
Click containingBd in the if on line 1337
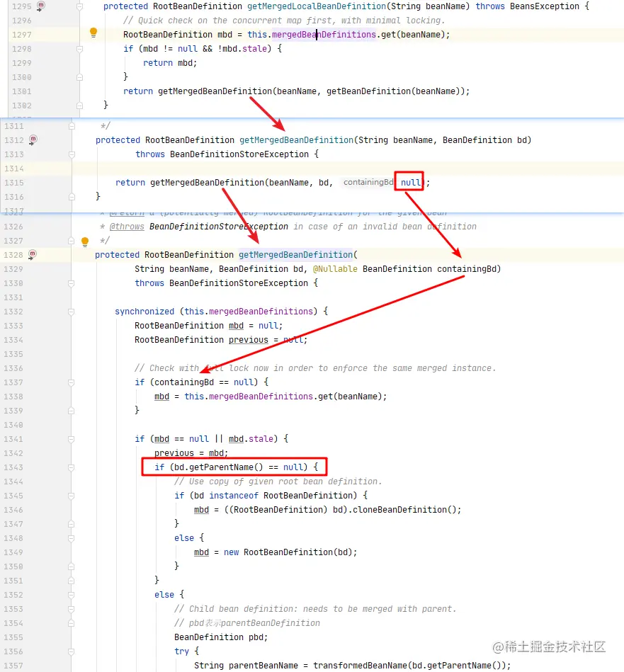pyautogui.click(x=184, y=382)
